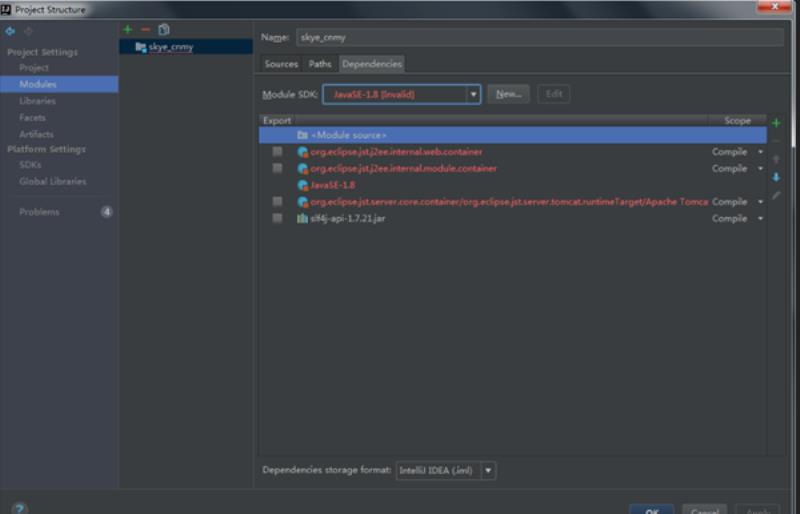Toggle export for j2ee.internal.module.container
Image resolution: width=800 pixels, height=514 pixels.
(277, 168)
